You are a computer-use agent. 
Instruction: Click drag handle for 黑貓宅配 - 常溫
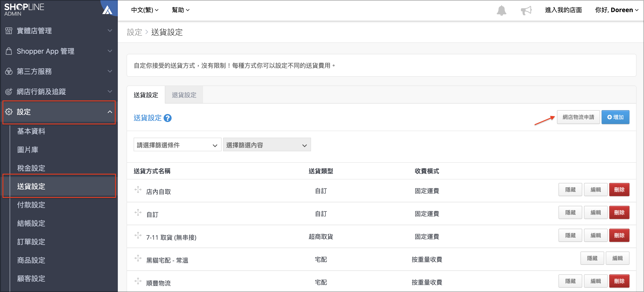(x=138, y=258)
